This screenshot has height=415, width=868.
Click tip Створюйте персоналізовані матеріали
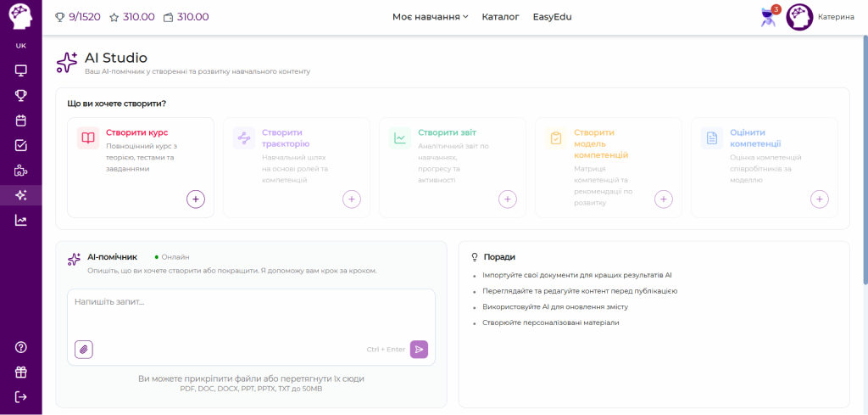point(550,322)
